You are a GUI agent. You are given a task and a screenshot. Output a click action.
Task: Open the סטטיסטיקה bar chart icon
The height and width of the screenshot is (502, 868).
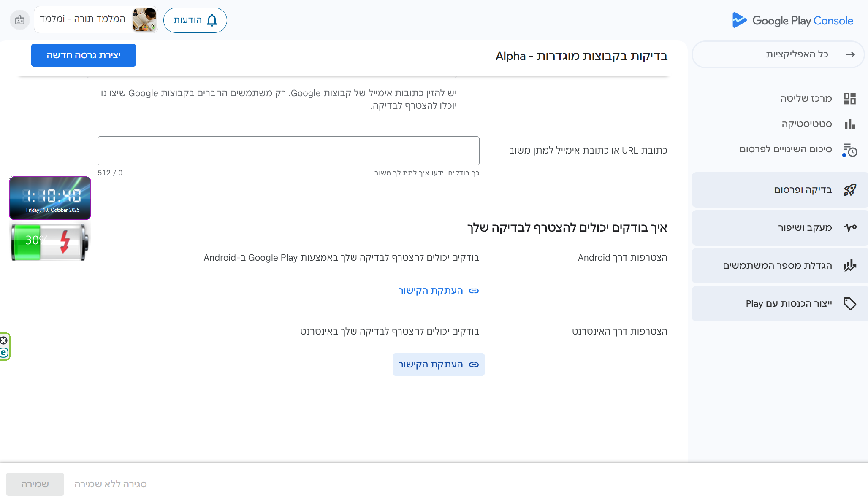point(849,124)
